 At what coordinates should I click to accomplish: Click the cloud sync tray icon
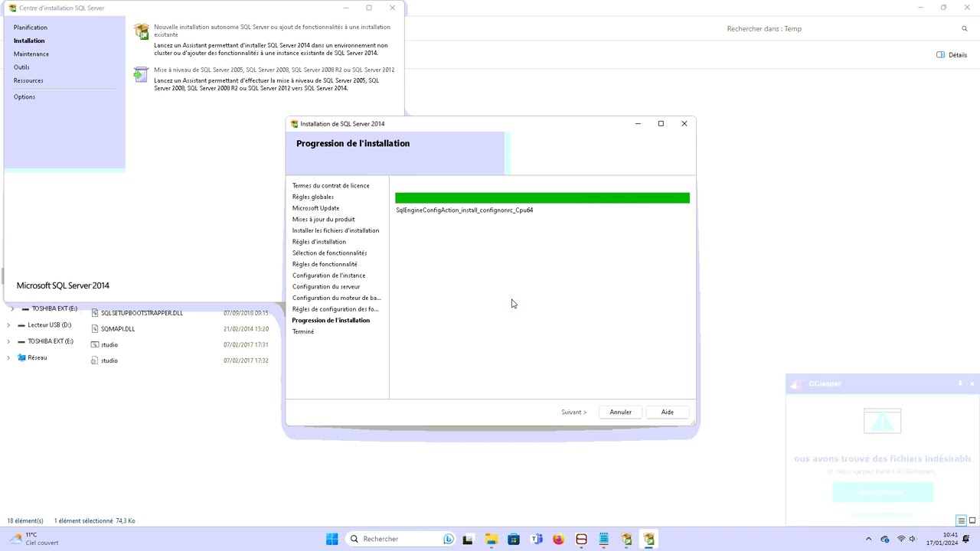click(x=885, y=540)
